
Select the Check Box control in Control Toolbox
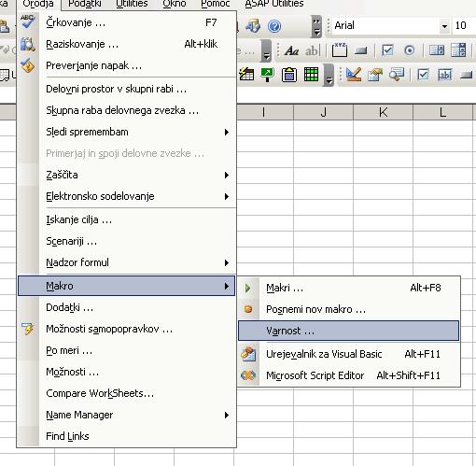pyautogui.click(x=423, y=75)
